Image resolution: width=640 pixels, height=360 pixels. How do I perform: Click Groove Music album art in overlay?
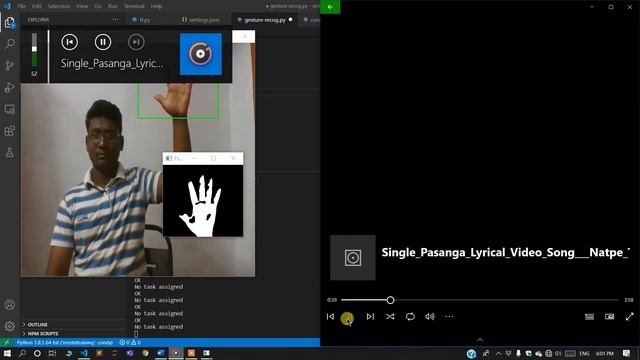[201, 54]
